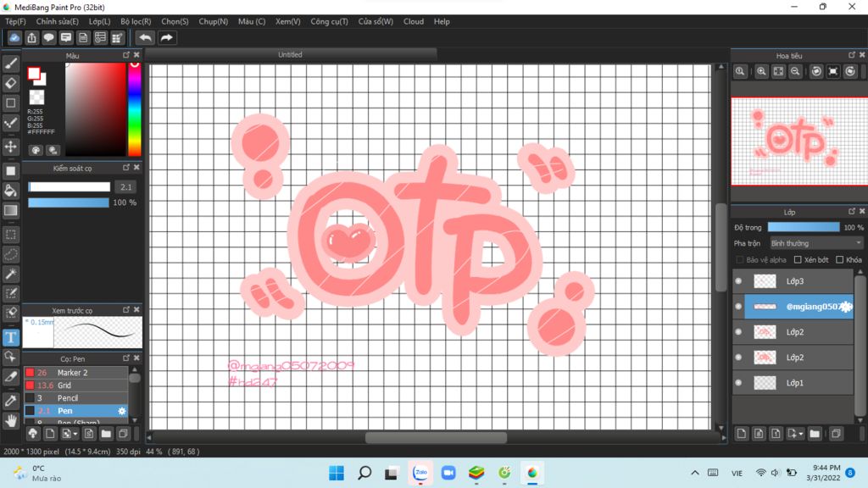Image resolution: width=868 pixels, height=488 pixels.
Task: Open the Tệp(F) menu
Action: pos(15,21)
